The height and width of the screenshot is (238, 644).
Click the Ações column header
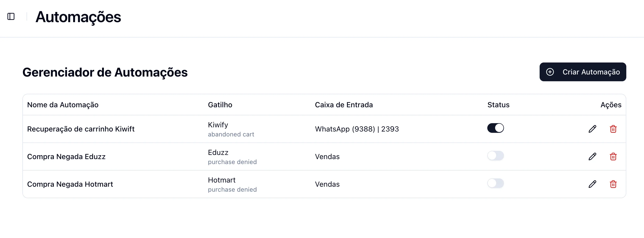[x=611, y=105]
